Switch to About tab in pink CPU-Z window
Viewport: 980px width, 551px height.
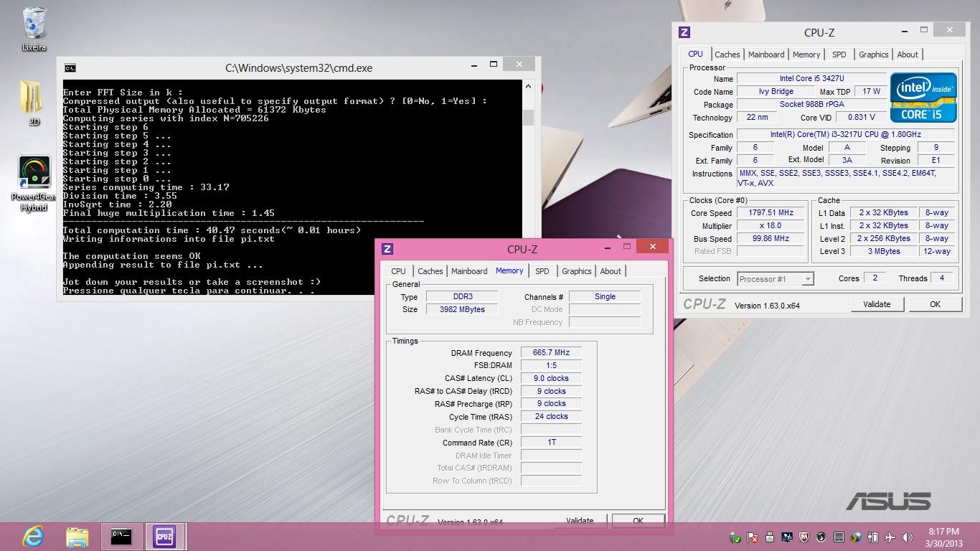[x=611, y=271]
